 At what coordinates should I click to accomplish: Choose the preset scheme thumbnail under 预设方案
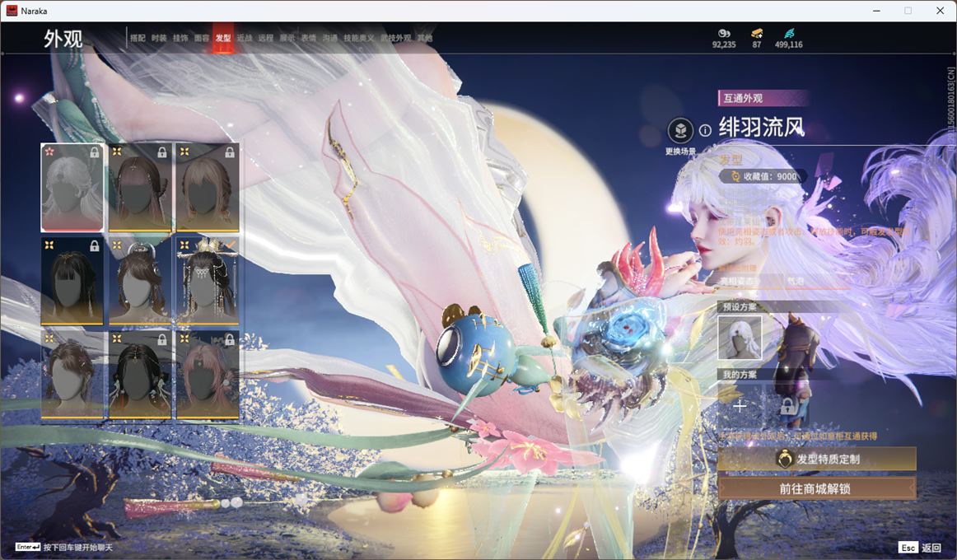point(739,338)
